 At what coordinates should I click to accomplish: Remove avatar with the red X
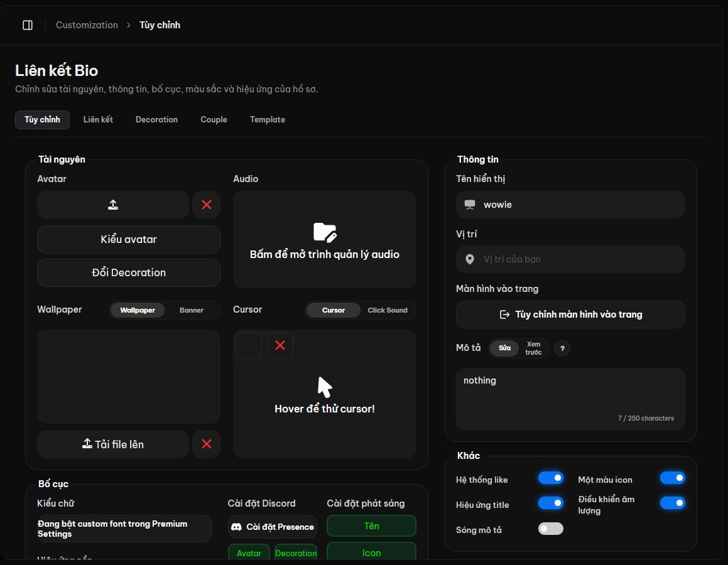(x=207, y=205)
